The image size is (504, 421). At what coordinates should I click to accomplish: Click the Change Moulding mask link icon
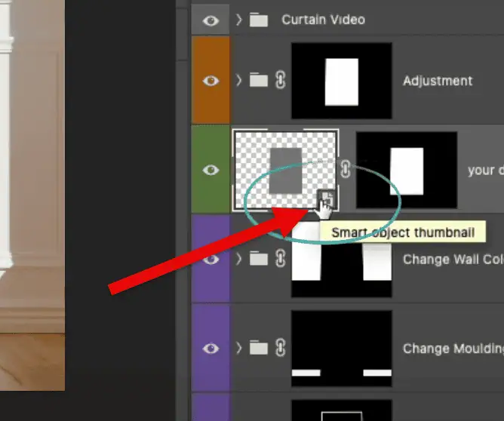coord(281,347)
